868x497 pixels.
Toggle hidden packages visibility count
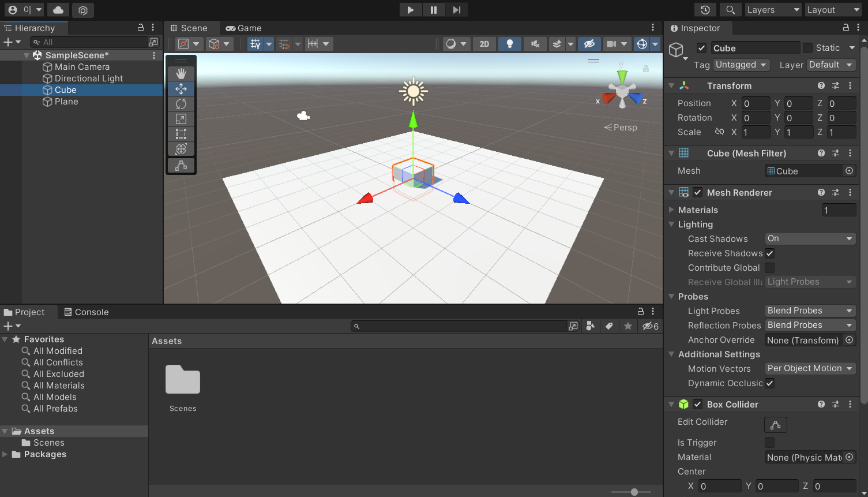pyautogui.click(x=651, y=326)
